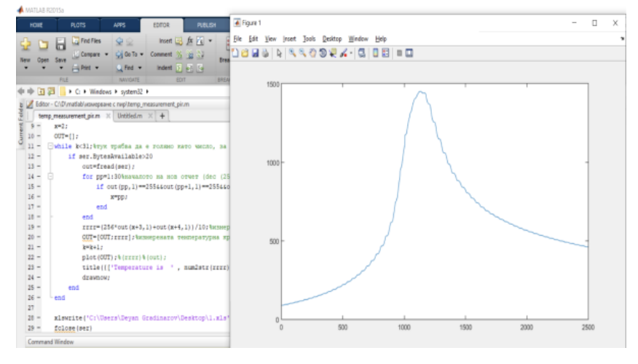Click the Zoom In tool in Figure toolbar

click(x=291, y=53)
